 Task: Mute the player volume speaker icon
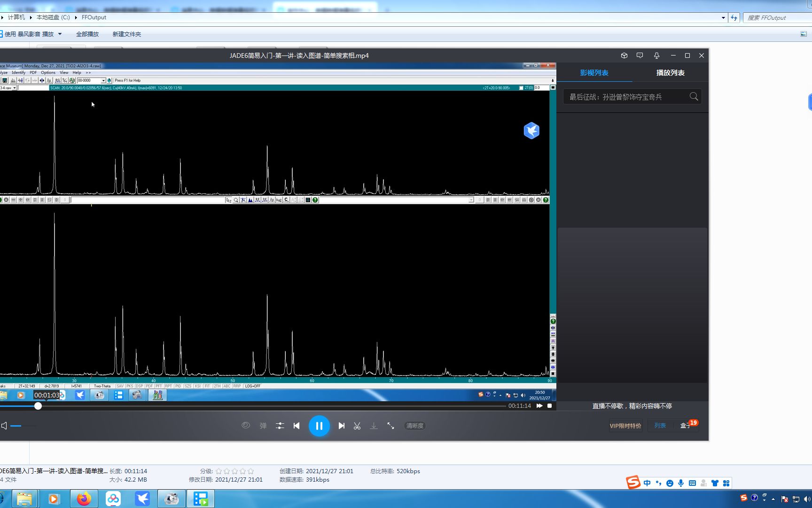[4, 426]
